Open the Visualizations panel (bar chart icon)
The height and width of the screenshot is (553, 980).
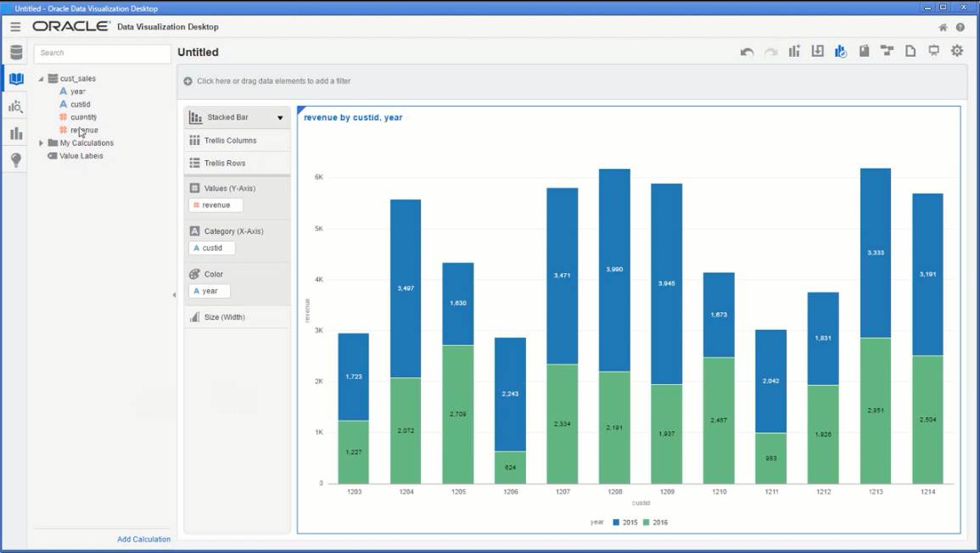tap(16, 133)
